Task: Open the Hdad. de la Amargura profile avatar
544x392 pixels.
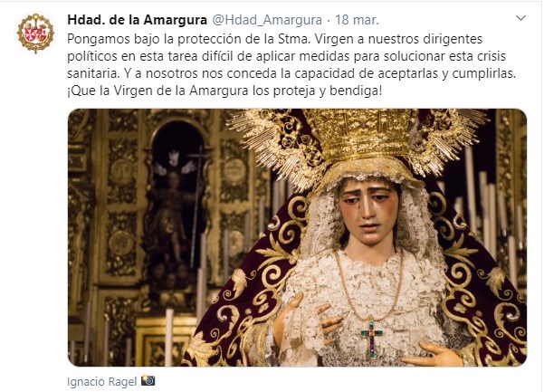Action: tap(35, 33)
